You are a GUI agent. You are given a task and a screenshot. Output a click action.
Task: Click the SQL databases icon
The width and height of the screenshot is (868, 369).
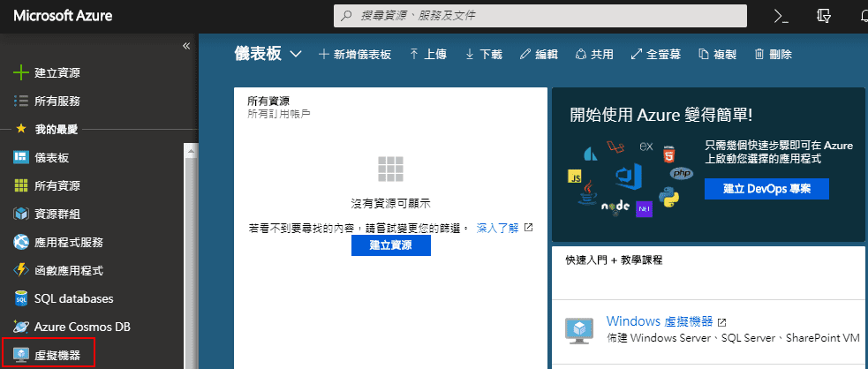[21, 298]
